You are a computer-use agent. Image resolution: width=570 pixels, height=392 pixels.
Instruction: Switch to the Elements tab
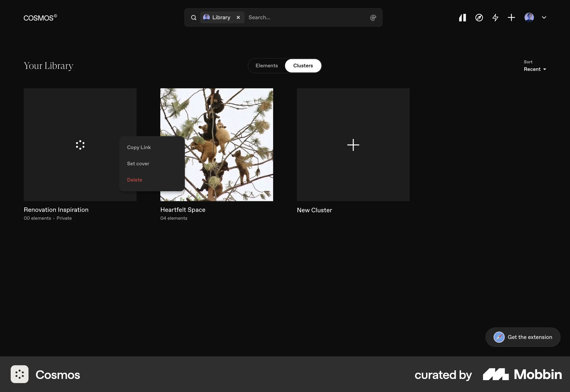pos(267,66)
